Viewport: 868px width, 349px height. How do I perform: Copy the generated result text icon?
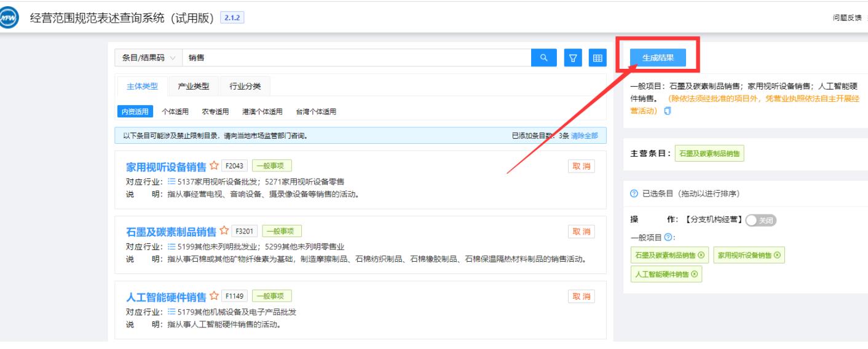click(x=667, y=111)
